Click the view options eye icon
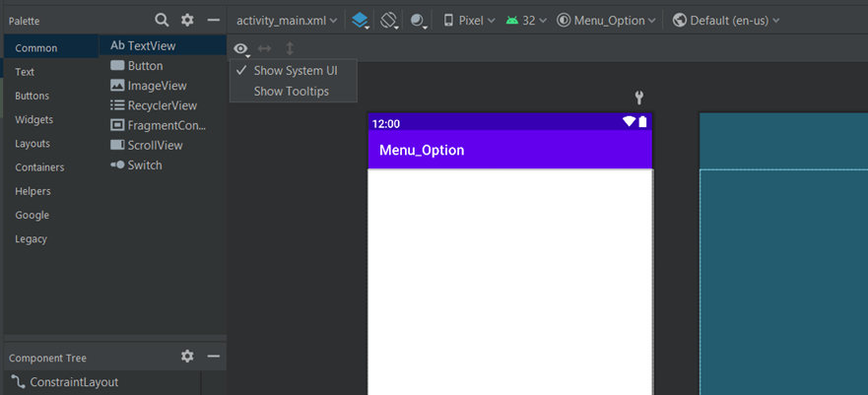868x395 pixels. 241,49
